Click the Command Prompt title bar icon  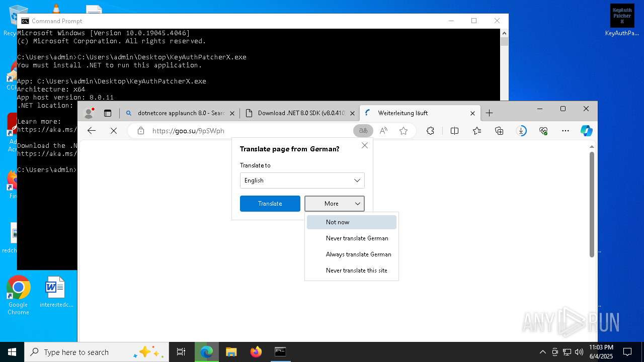click(24, 21)
